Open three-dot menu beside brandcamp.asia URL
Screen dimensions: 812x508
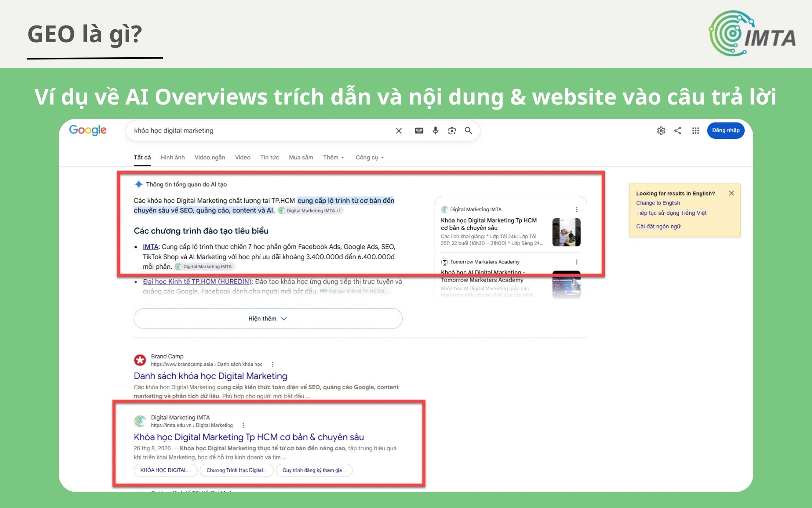[273, 364]
